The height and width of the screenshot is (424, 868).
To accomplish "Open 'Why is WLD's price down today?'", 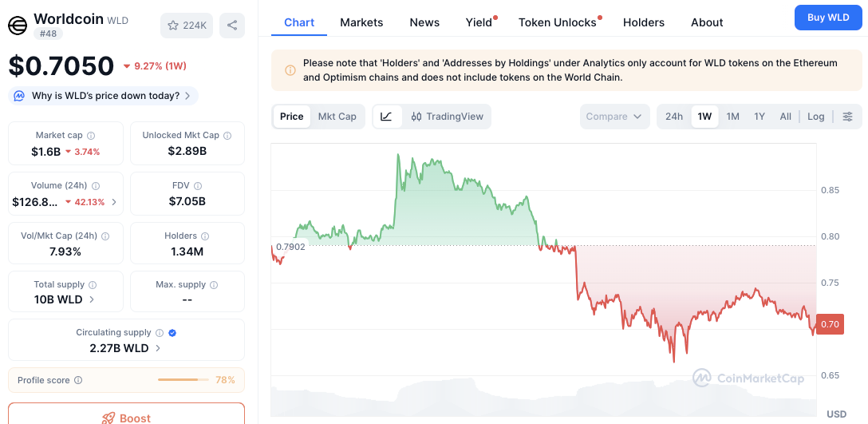I will (104, 96).
